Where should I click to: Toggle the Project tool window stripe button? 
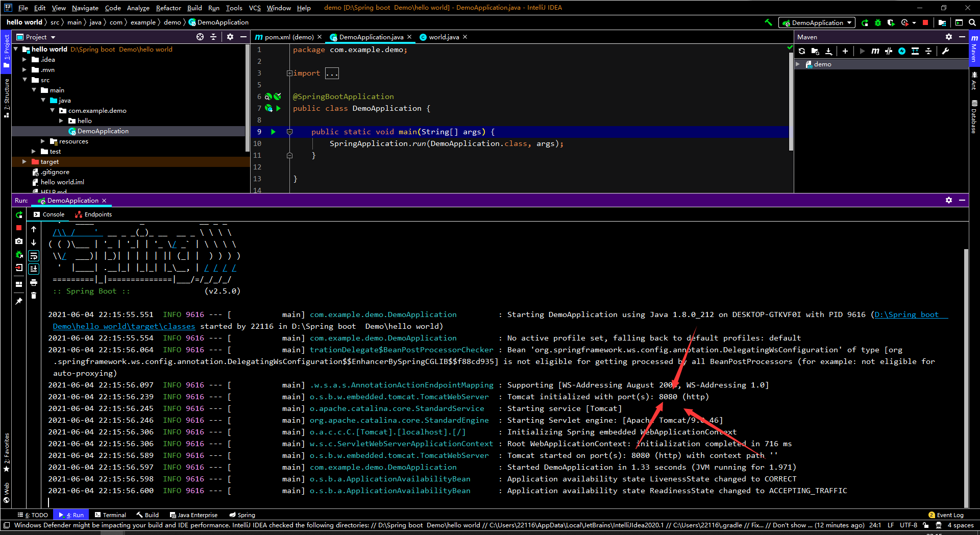[x=6, y=52]
